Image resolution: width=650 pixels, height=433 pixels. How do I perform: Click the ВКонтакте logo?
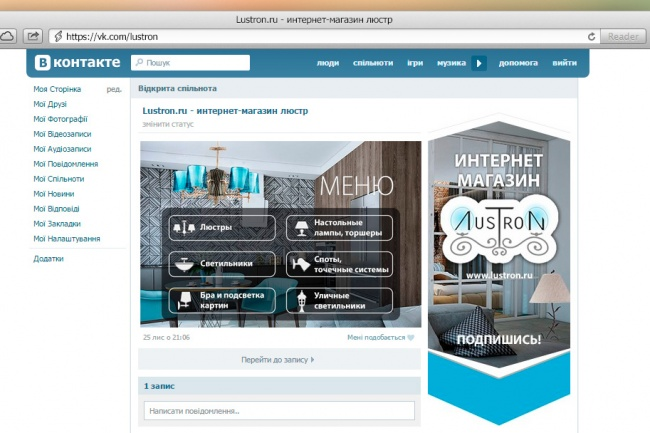pyautogui.click(x=78, y=63)
